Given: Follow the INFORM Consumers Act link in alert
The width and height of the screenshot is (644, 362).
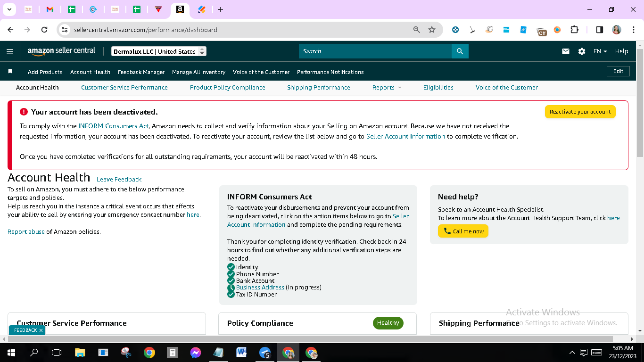Looking at the screenshot, I should coord(114,126).
